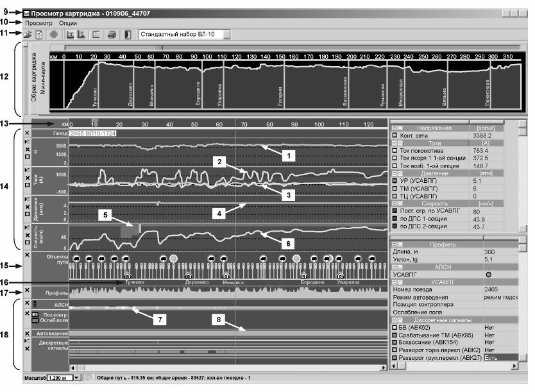535x392 pixels.
Task: Expand the Давление chart row arrow
Action: tap(28, 199)
